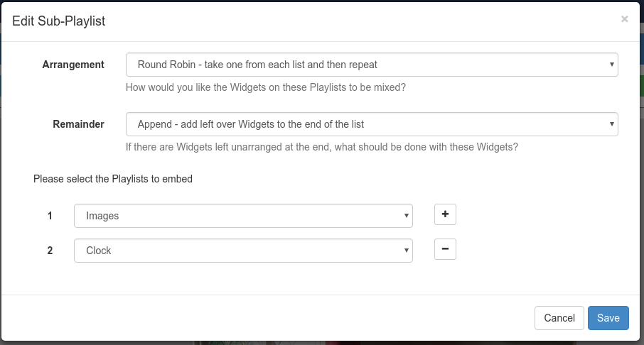
Task: Click the 'Edit Sub-Playlist' dialog title
Action: click(59, 21)
